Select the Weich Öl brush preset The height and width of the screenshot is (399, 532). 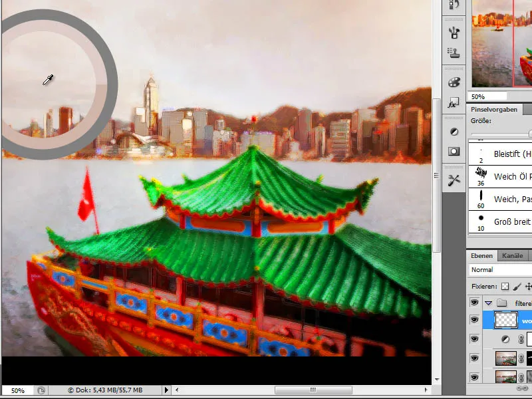[x=500, y=177]
